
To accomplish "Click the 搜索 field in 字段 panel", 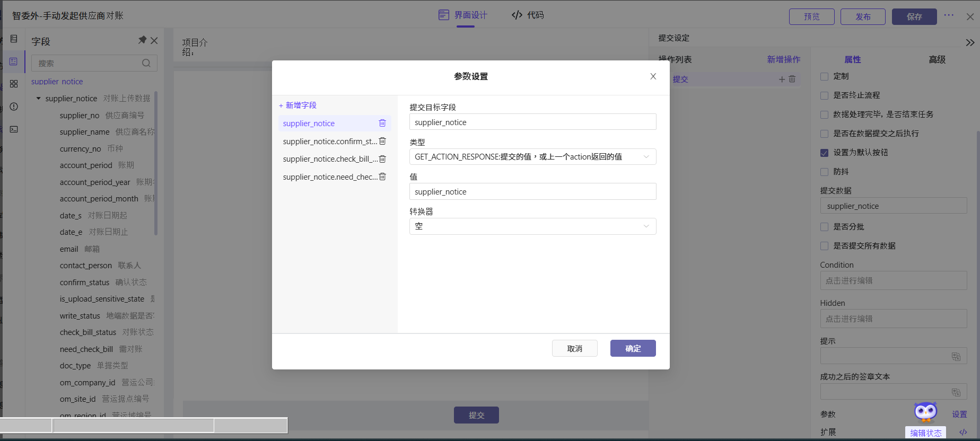I will pos(94,63).
